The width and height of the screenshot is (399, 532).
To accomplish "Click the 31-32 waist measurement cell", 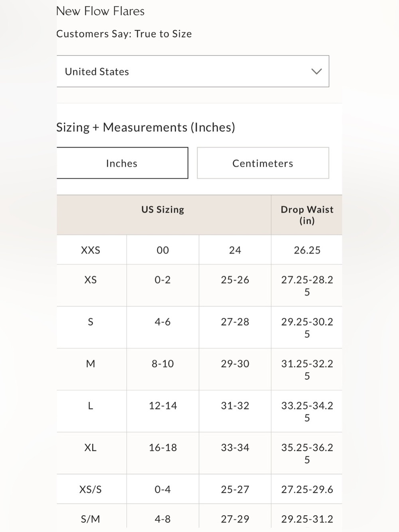I will (235, 405).
